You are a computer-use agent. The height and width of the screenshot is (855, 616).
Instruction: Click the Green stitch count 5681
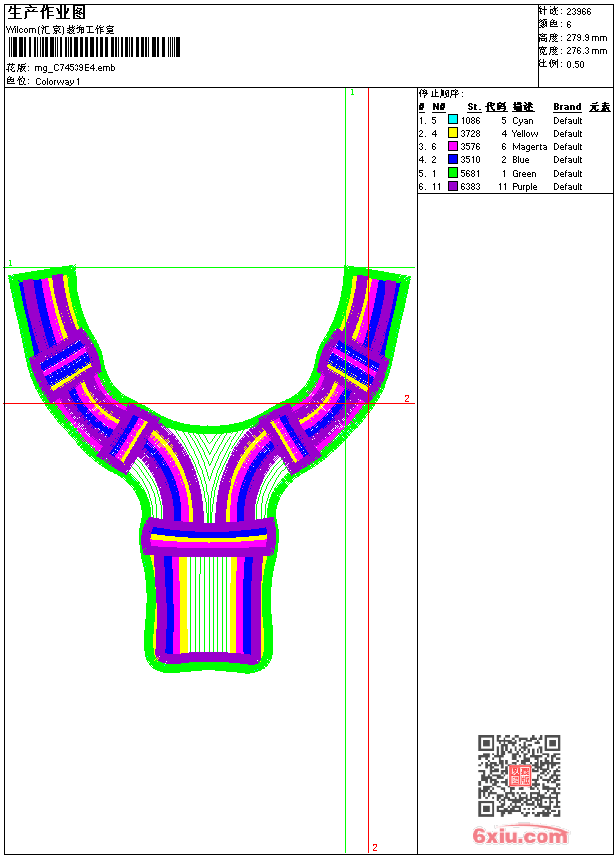click(x=471, y=173)
